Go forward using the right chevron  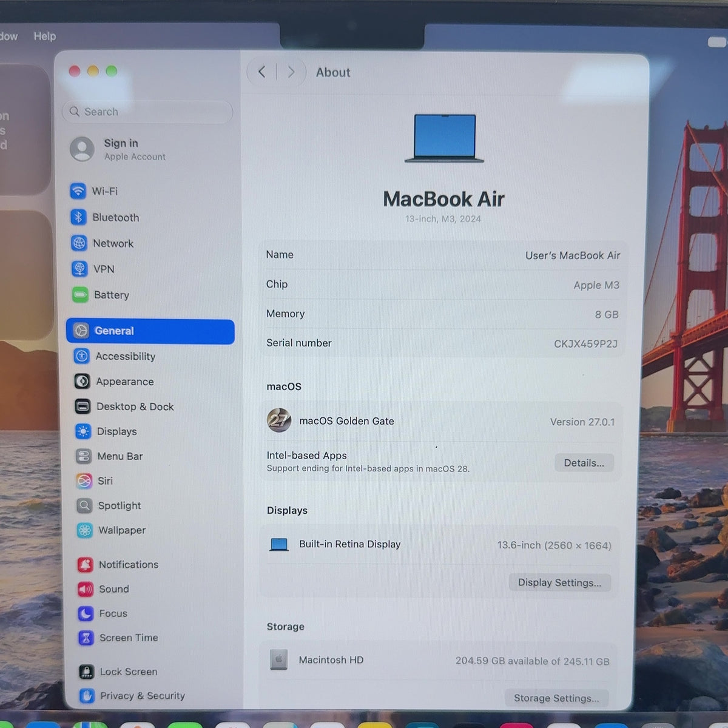pyautogui.click(x=291, y=72)
